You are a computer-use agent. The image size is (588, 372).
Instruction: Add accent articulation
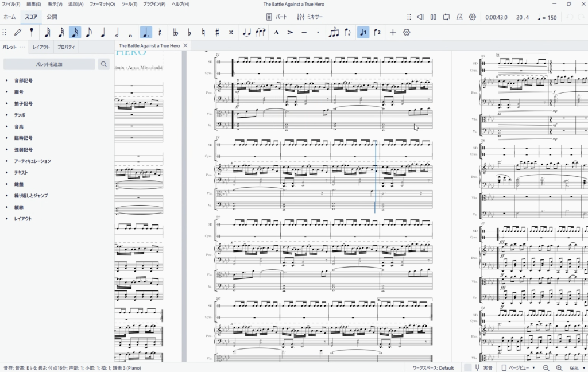[290, 32]
